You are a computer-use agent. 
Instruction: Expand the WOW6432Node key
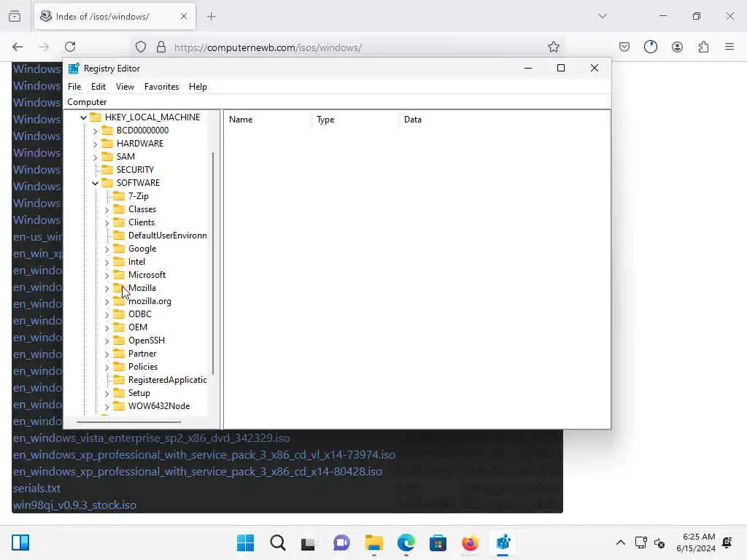tap(107, 406)
